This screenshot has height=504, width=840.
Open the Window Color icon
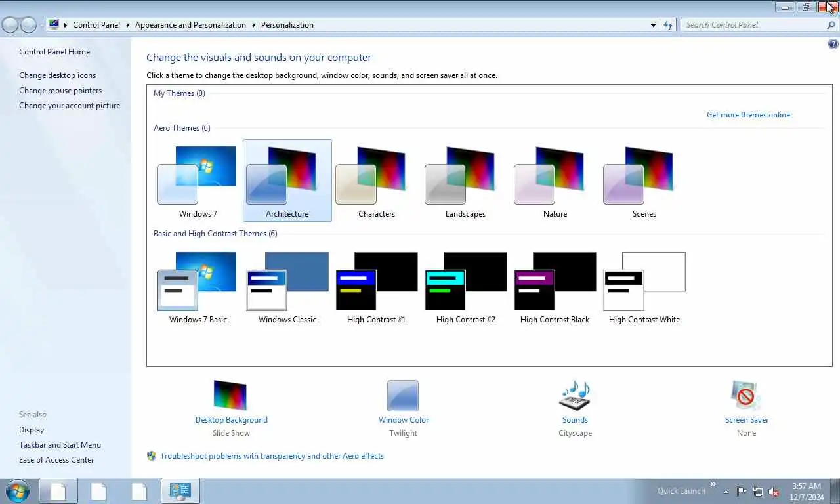(403, 396)
